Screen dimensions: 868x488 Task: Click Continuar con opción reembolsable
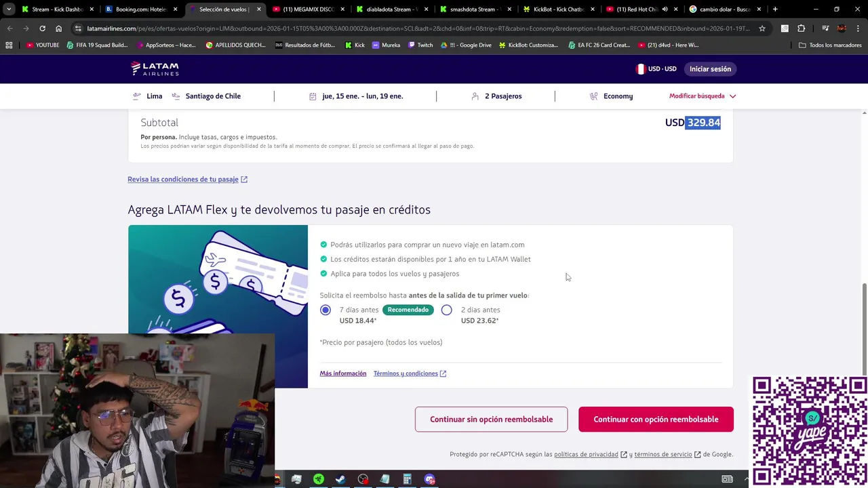656,420
